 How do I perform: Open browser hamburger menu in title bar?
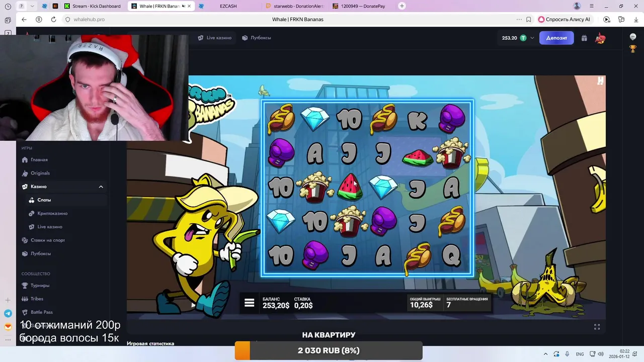[x=592, y=6]
